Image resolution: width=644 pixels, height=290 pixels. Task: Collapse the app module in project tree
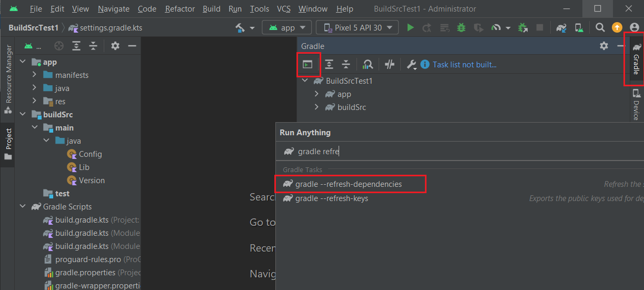[23, 62]
